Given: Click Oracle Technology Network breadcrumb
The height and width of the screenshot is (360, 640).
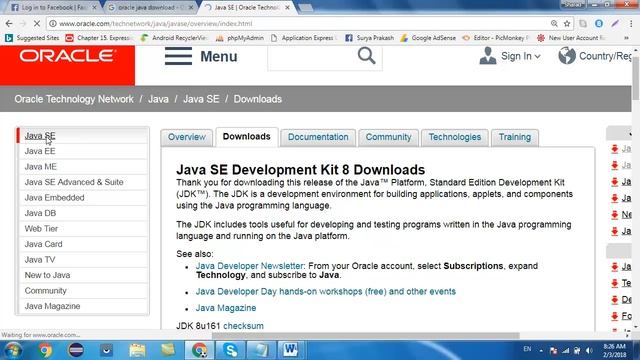Looking at the screenshot, I should pyautogui.click(x=74, y=99).
